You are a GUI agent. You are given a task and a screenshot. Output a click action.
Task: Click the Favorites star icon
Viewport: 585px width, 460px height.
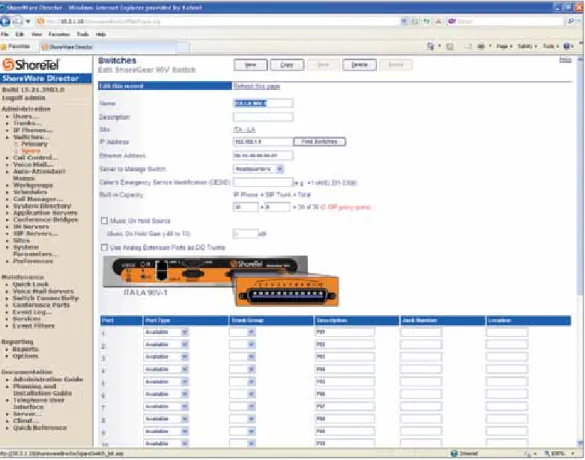(4, 47)
